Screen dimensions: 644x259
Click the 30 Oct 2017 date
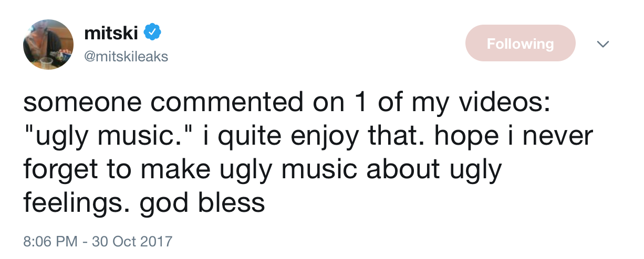(132, 242)
